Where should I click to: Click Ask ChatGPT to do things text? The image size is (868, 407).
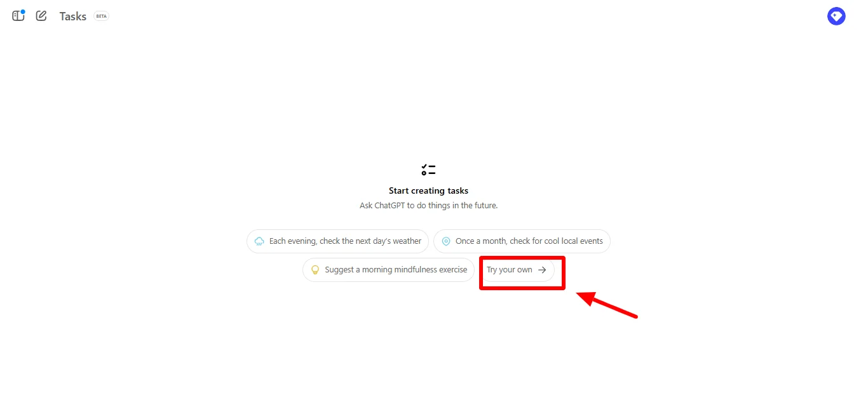coord(428,206)
